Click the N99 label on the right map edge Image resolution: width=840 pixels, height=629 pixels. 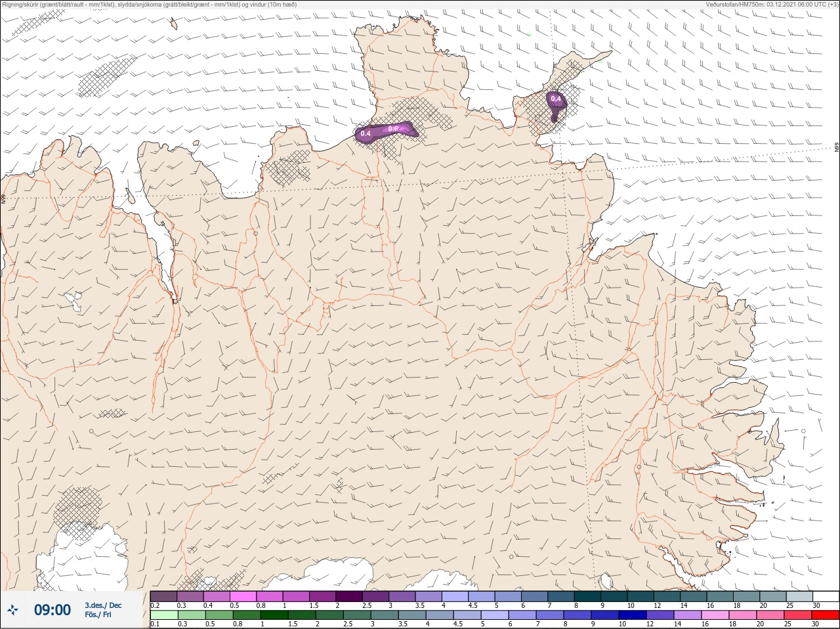click(x=837, y=148)
